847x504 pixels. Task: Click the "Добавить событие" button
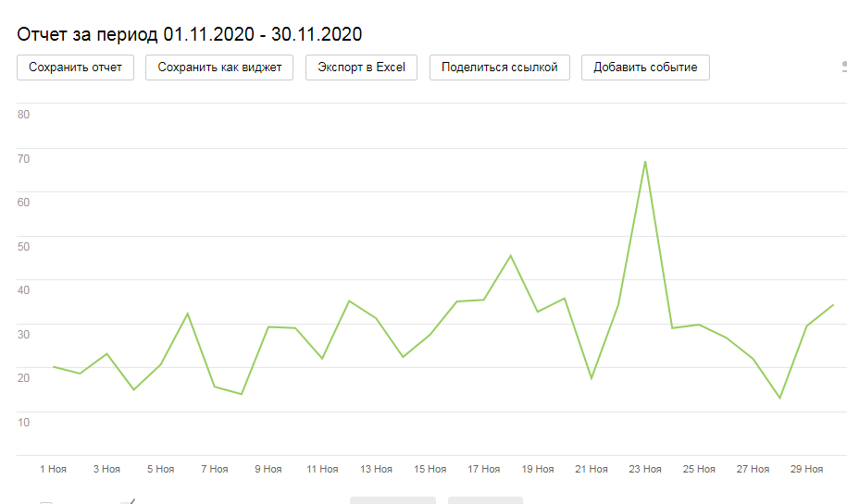click(645, 68)
